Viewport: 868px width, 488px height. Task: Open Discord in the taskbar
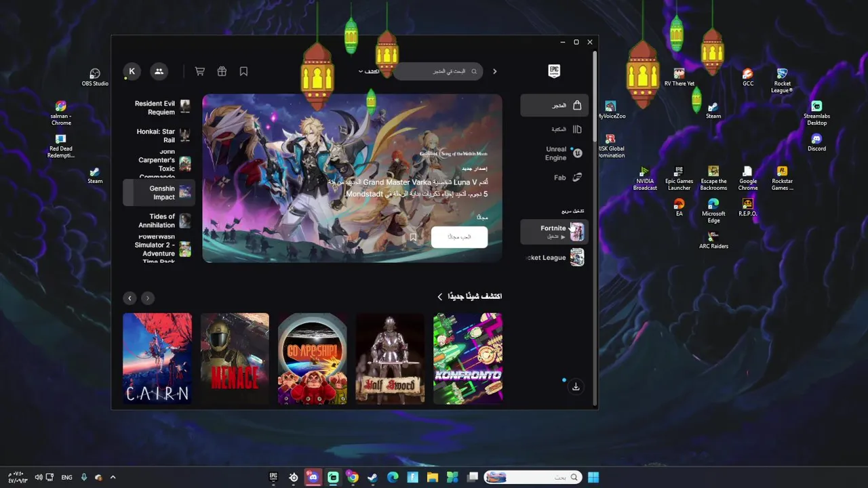(313, 477)
